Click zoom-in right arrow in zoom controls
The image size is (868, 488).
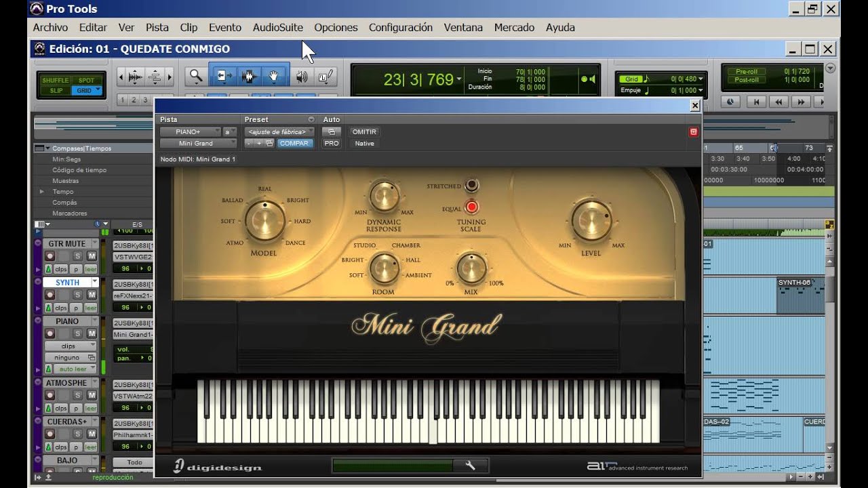point(170,77)
